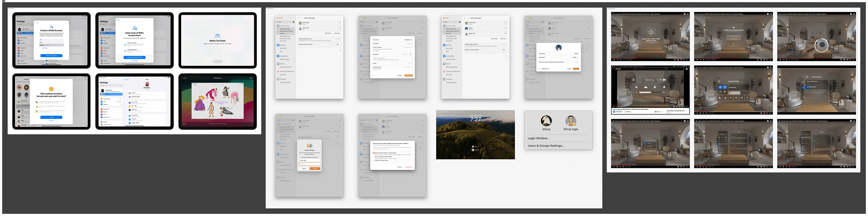Switch to Dhiraj Ingle memoji avatar
Viewport: 868px width, 216px height.
click(x=571, y=121)
